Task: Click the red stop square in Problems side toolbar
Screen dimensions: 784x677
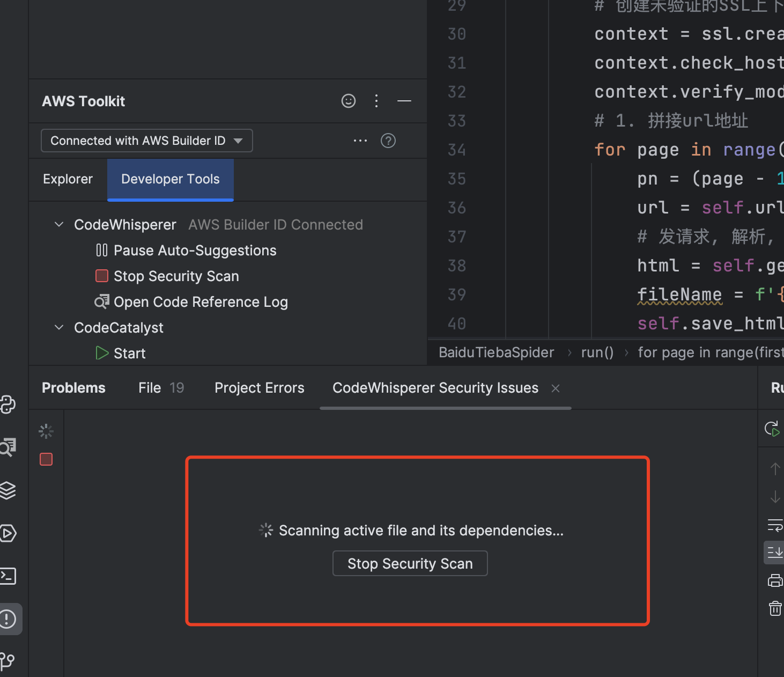Action: pos(46,459)
